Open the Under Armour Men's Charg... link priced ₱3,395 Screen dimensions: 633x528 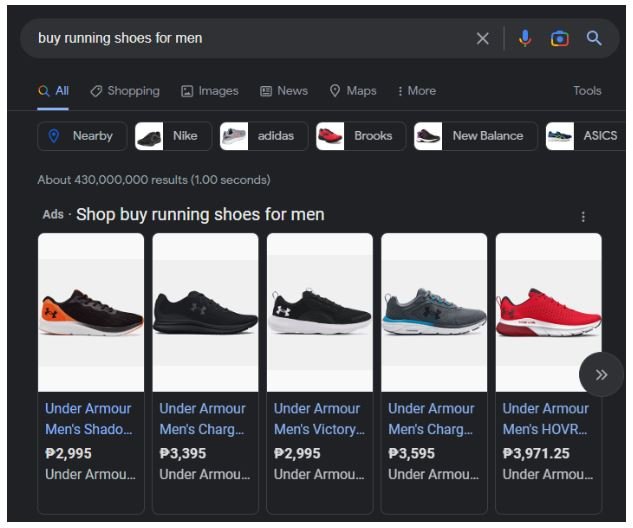[x=202, y=419]
